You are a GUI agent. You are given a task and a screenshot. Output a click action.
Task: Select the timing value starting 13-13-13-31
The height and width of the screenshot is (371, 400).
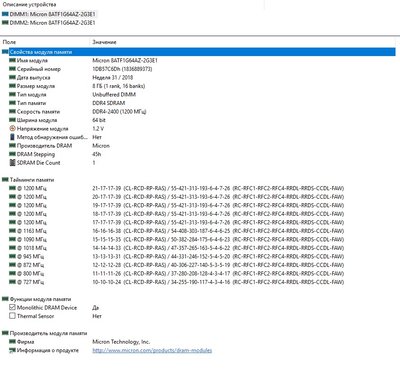coord(218,256)
